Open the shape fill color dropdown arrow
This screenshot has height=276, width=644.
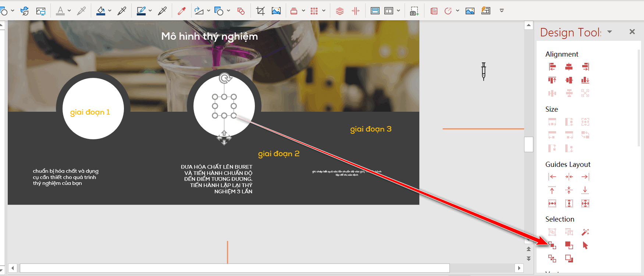tap(110, 11)
